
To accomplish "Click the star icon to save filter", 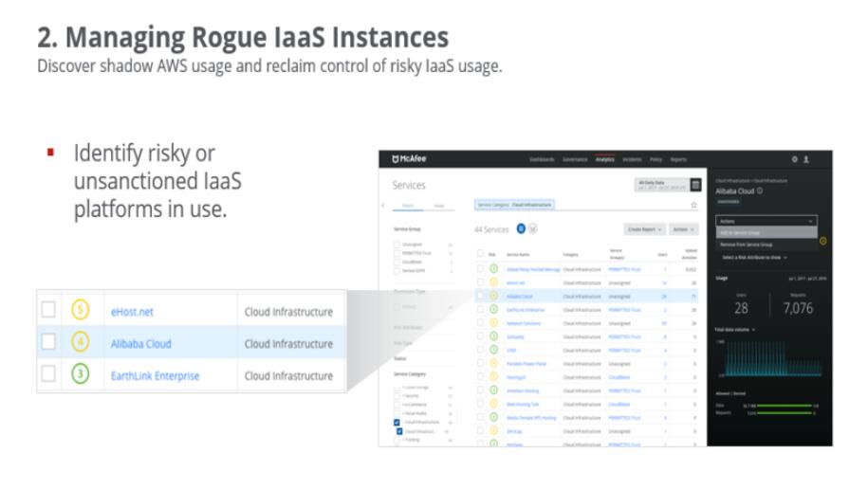I will pos(693,205).
